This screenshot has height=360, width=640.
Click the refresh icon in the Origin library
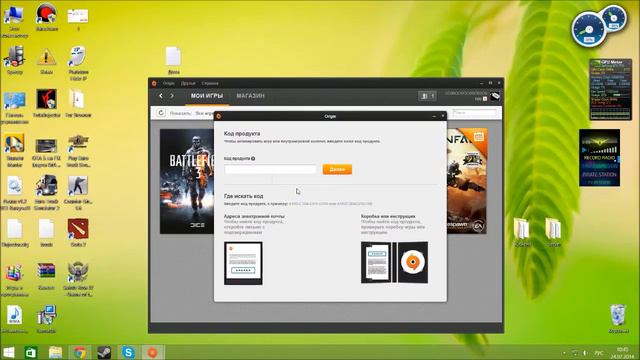[161, 113]
